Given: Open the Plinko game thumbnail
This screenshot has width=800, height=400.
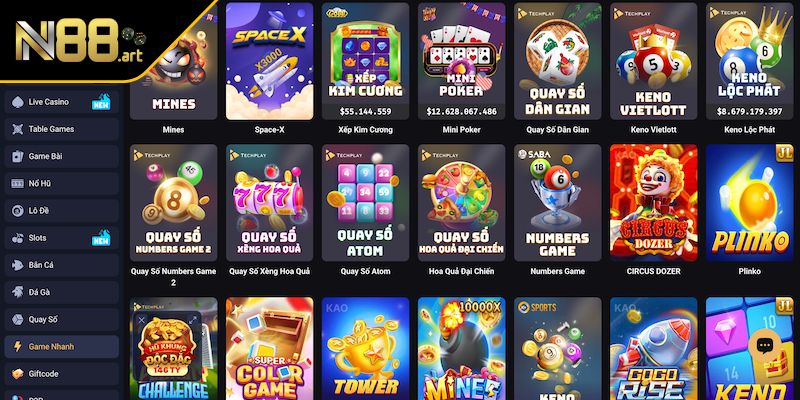Looking at the screenshot, I should (x=749, y=203).
